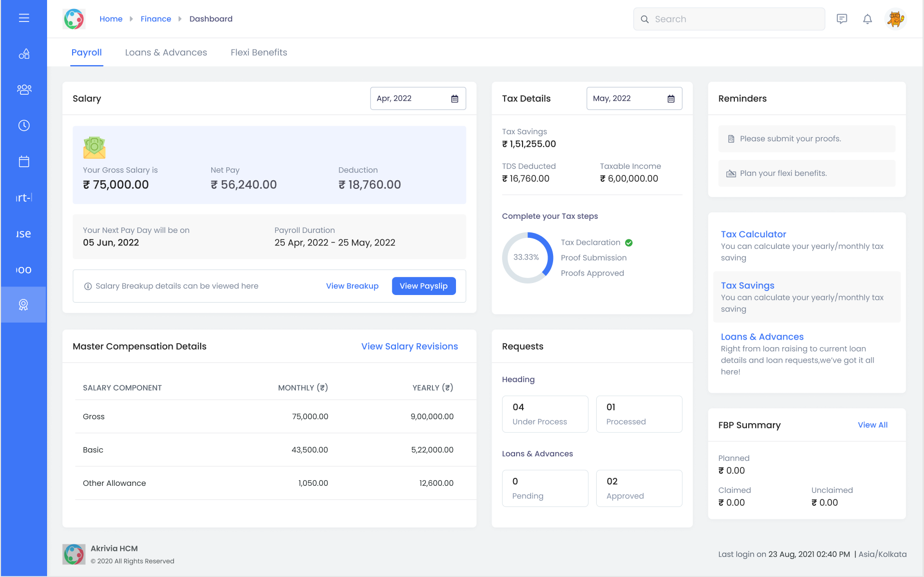The width and height of the screenshot is (924, 577).
Task: Navigate to Finance via the breadcrumb
Action: [156, 19]
